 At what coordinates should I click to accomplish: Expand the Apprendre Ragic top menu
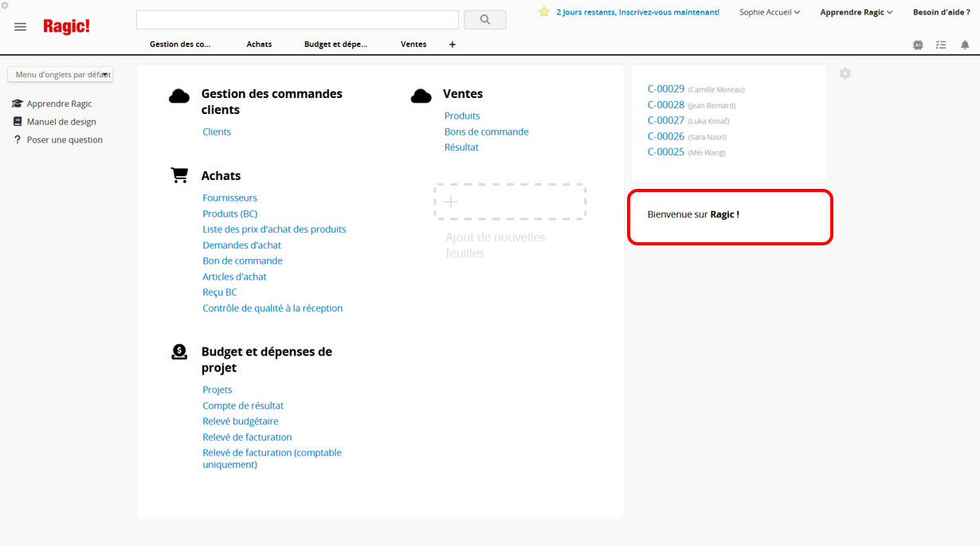pyautogui.click(x=857, y=12)
